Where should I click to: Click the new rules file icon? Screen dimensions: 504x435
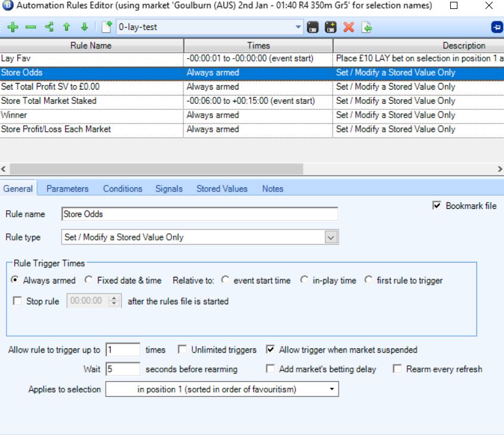pos(107,27)
